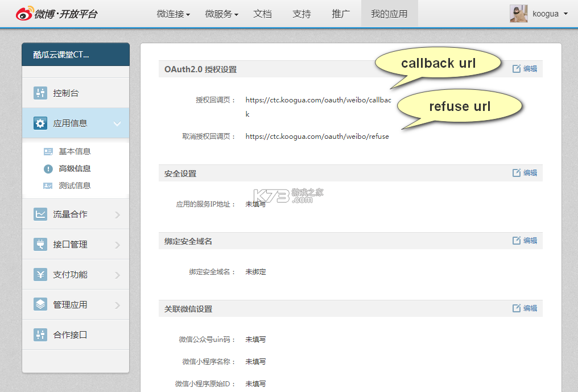Click 编辑 link for 绑定安全域名
578x392 pixels.
(x=530, y=241)
